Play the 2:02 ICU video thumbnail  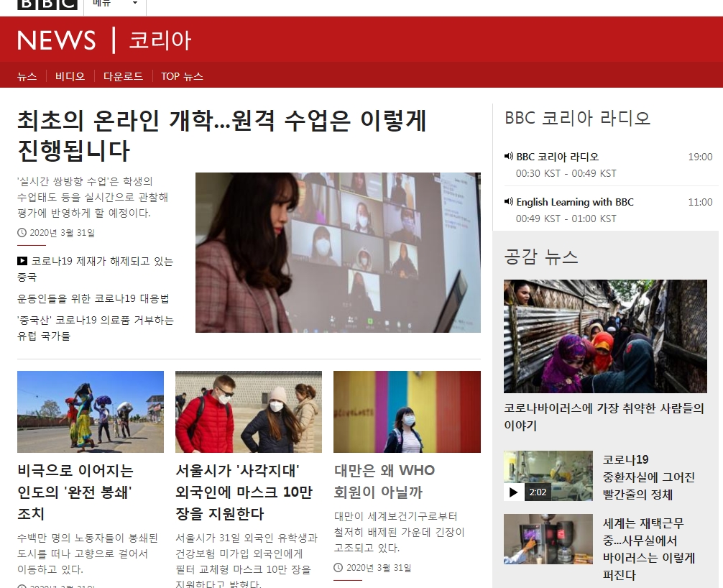pyautogui.click(x=548, y=475)
